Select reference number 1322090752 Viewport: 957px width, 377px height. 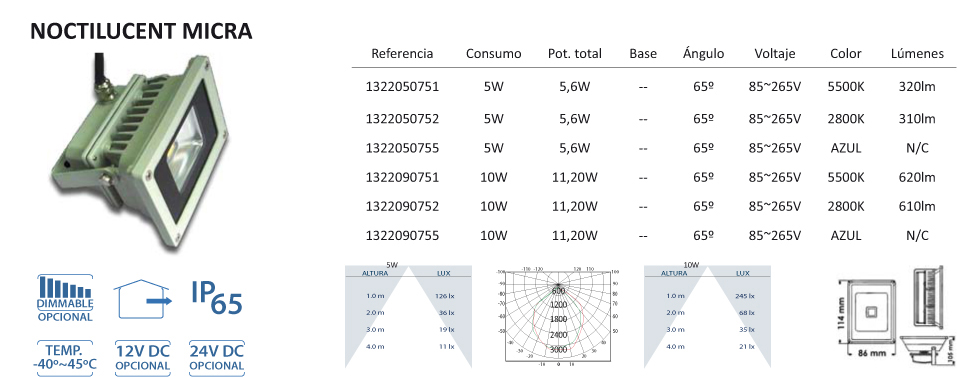402,206
